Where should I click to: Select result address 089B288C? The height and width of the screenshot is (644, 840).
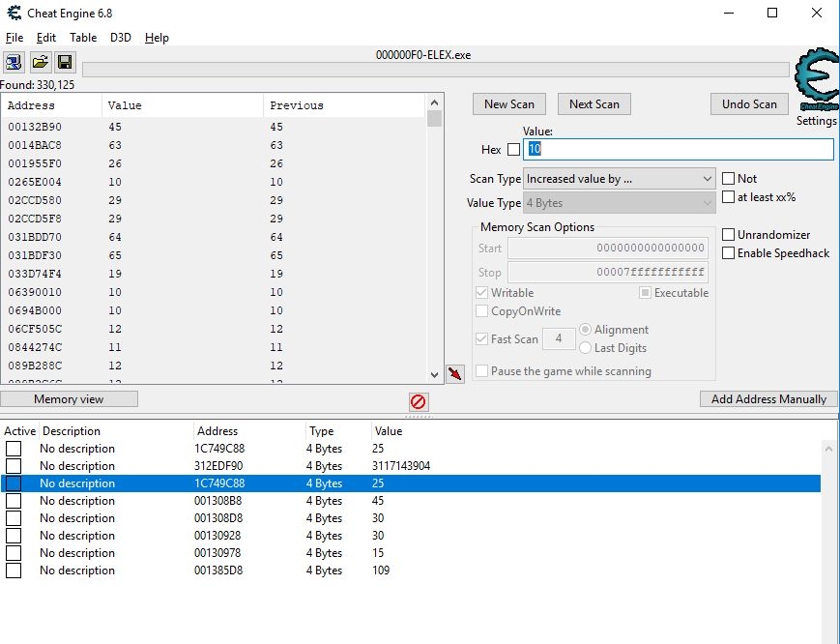pyautogui.click(x=35, y=366)
